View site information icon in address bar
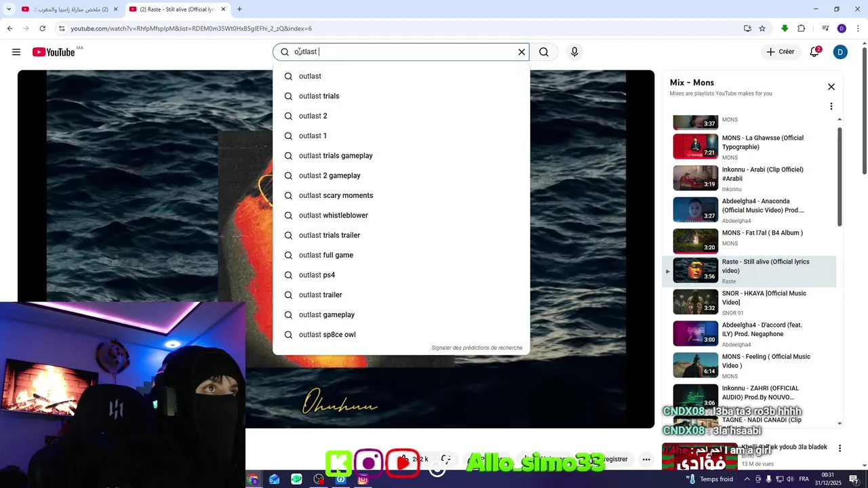The height and width of the screenshot is (488, 868). 62,28
